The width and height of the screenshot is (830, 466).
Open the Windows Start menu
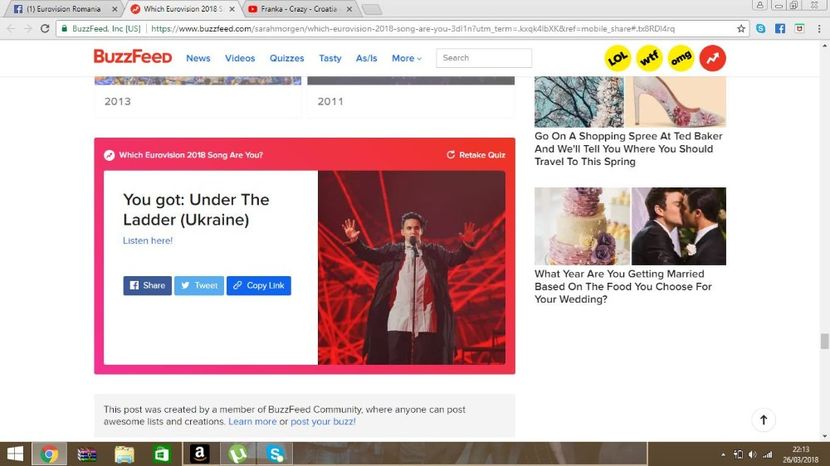[x=15, y=454]
